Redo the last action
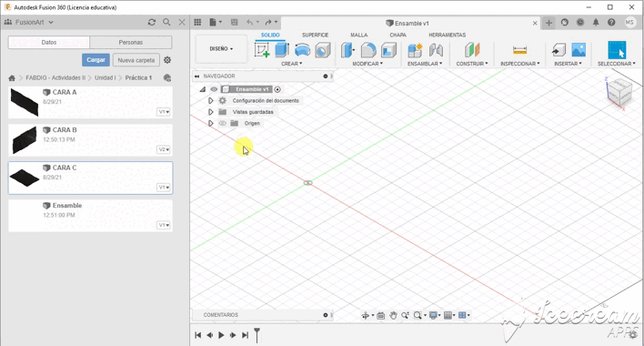The height and width of the screenshot is (346, 644). pos(268,22)
